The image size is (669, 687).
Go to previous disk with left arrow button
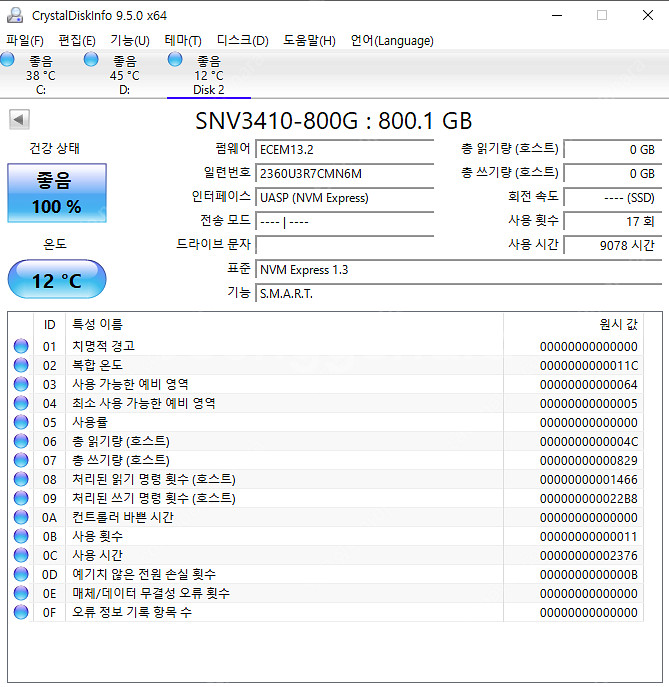click(x=19, y=119)
